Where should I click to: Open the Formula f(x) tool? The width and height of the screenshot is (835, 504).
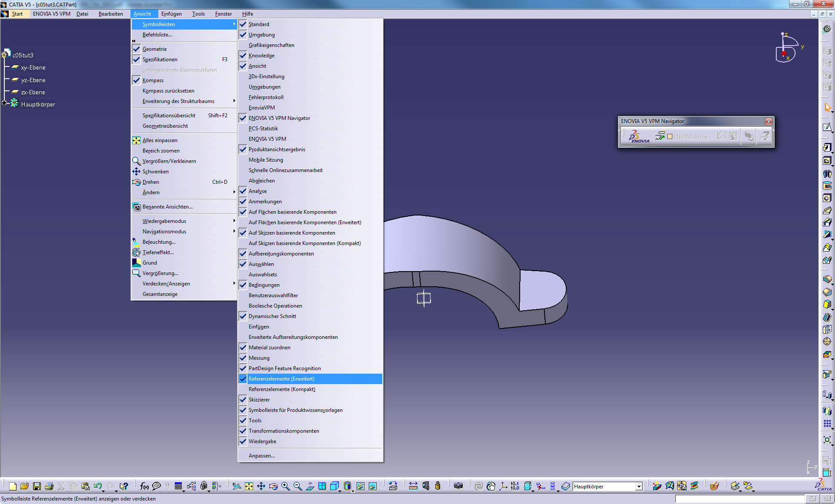pos(144,486)
